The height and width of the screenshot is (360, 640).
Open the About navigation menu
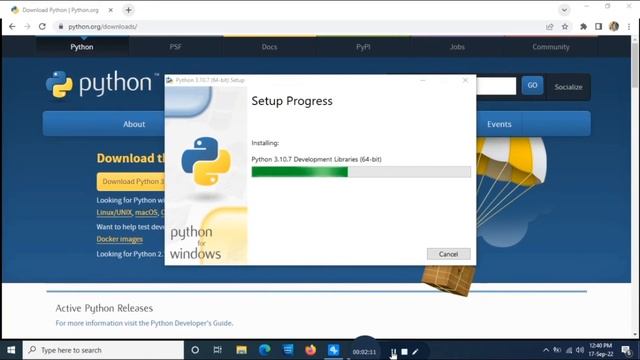coord(134,124)
